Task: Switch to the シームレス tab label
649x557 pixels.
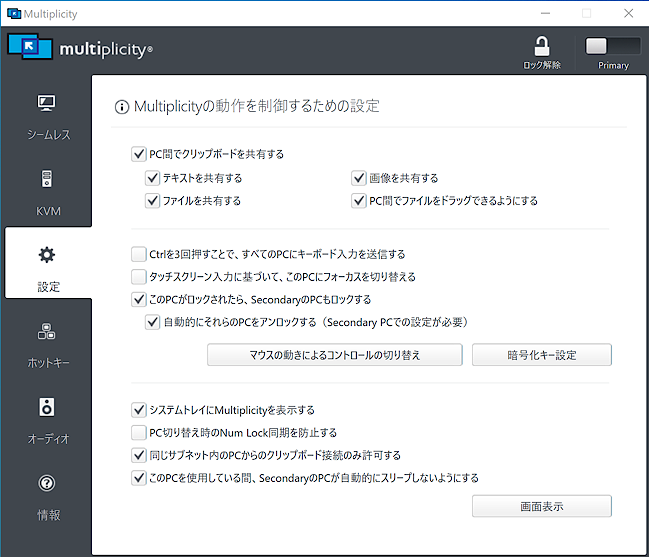Action: click(48, 134)
